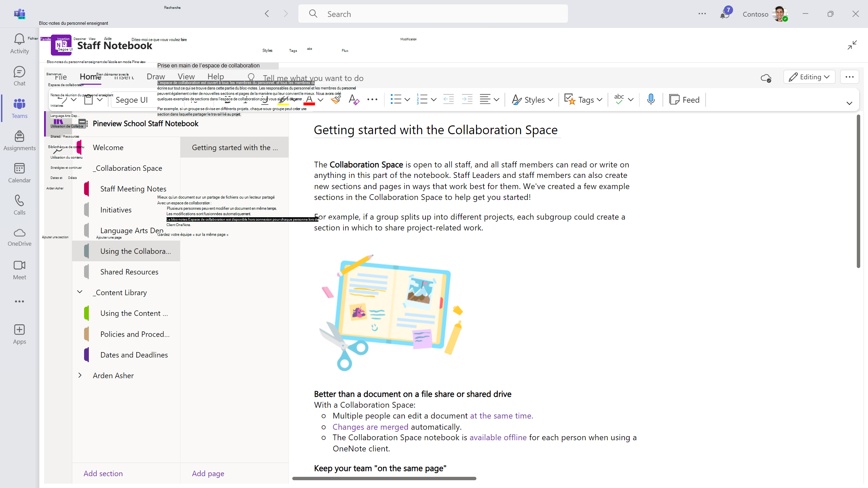Screen dimensions: 868x488
Task: Decrease indent of paragraph
Action: pos(448,100)
